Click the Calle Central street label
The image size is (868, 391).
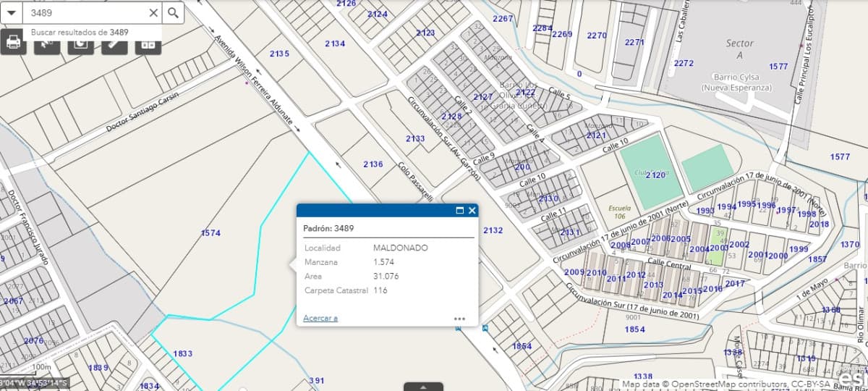670,264
